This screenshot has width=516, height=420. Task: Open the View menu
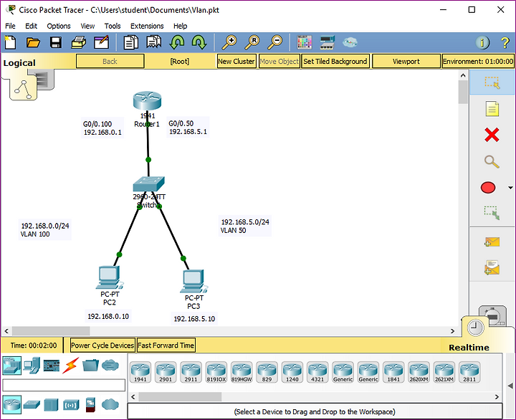87,26
